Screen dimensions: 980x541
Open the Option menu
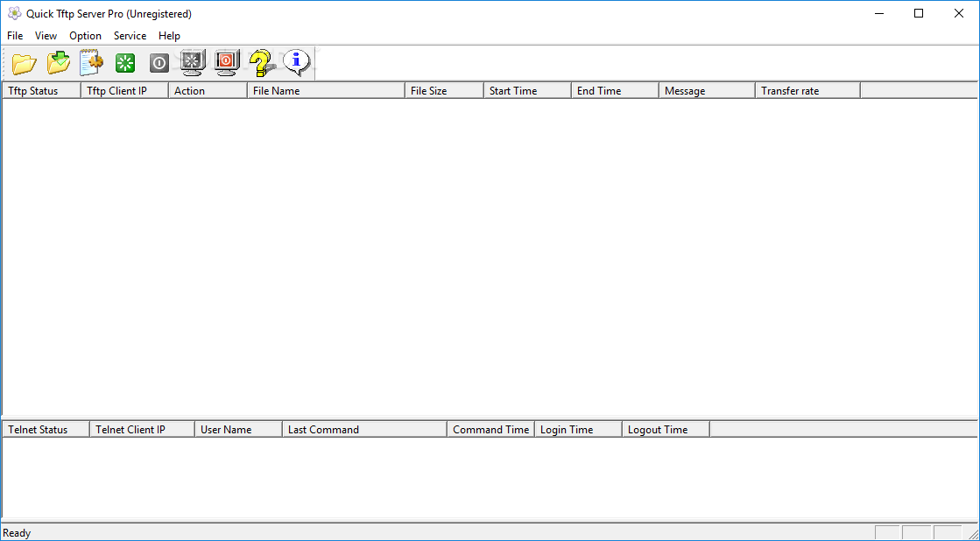coord(85,36)
